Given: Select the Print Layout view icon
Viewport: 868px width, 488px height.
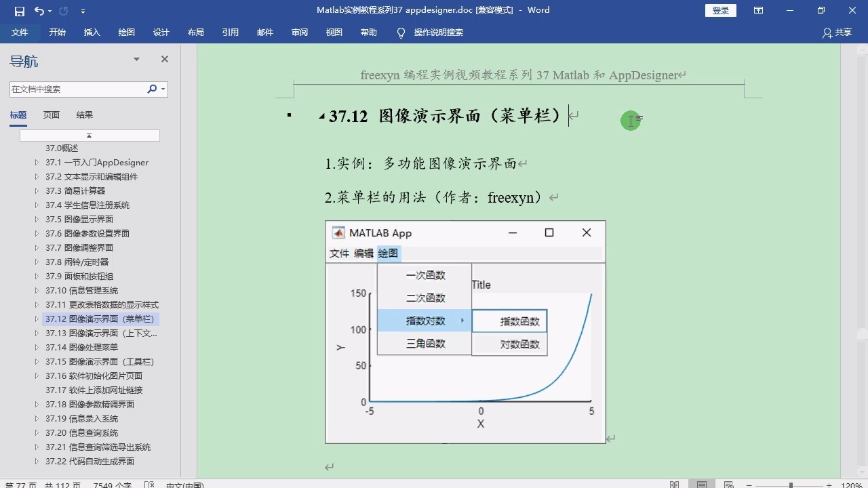Looking at the screenshot, I should [701, 485].
